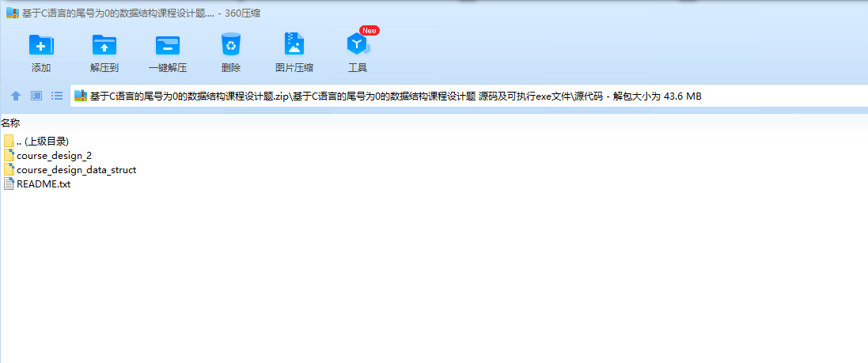This screenshot has height=363, width=868.
Task: Click the parent directory folder icon
Action: pos(8,141)
